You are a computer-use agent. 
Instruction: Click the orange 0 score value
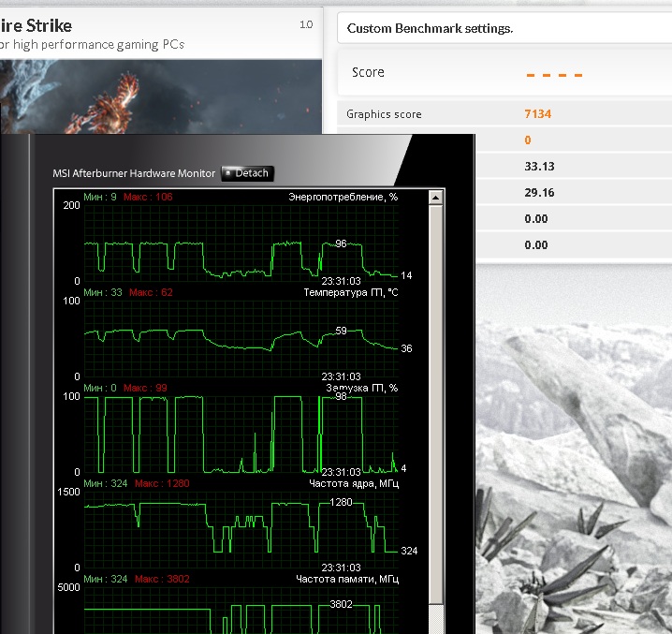(528, 140)
